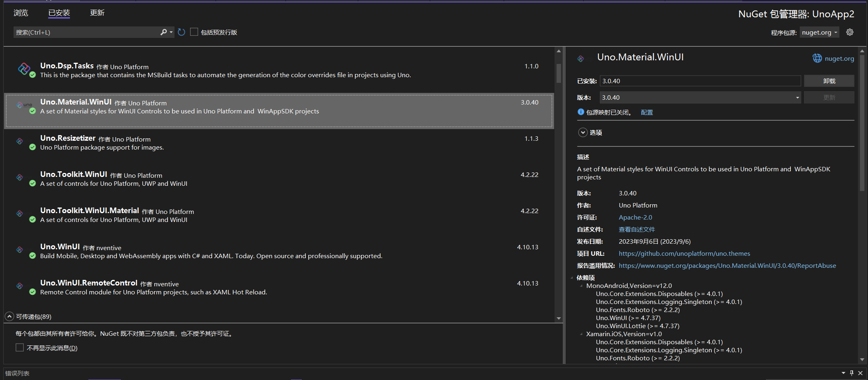868x380 pixels.
Task: Expand the 选项 section
Action: 582,132
